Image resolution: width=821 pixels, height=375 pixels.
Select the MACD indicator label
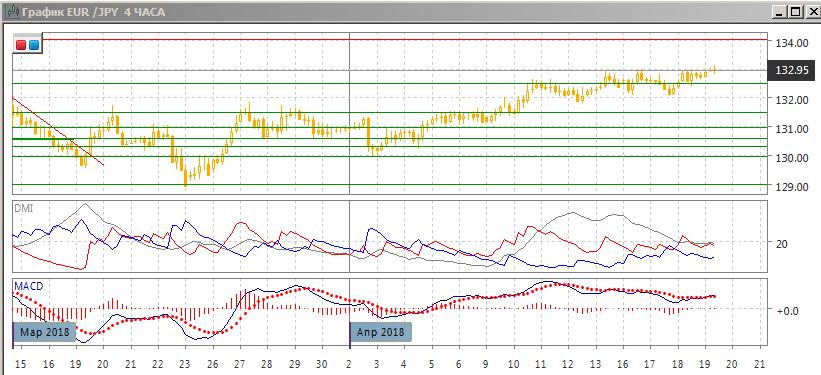point(29,286)
